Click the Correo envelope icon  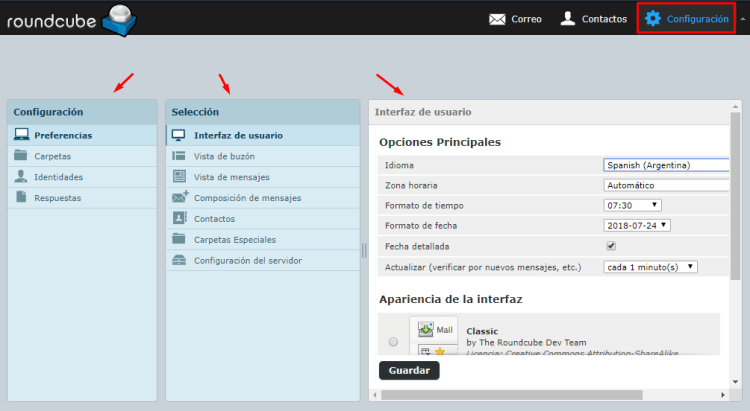pos(497,19)
